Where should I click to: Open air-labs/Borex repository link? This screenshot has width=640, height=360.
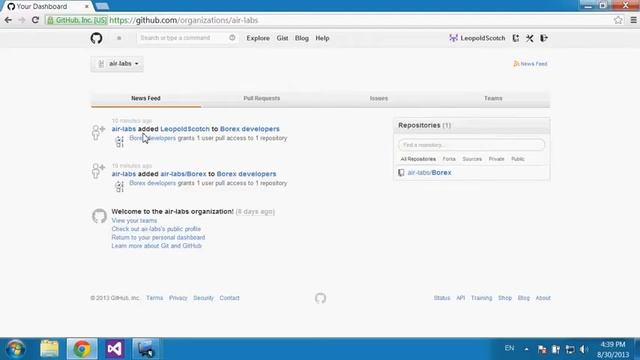pos(429,173)
